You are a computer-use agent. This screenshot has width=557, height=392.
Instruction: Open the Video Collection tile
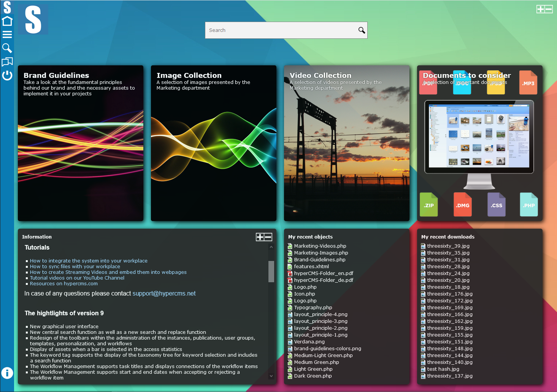[x=346, y=143]
